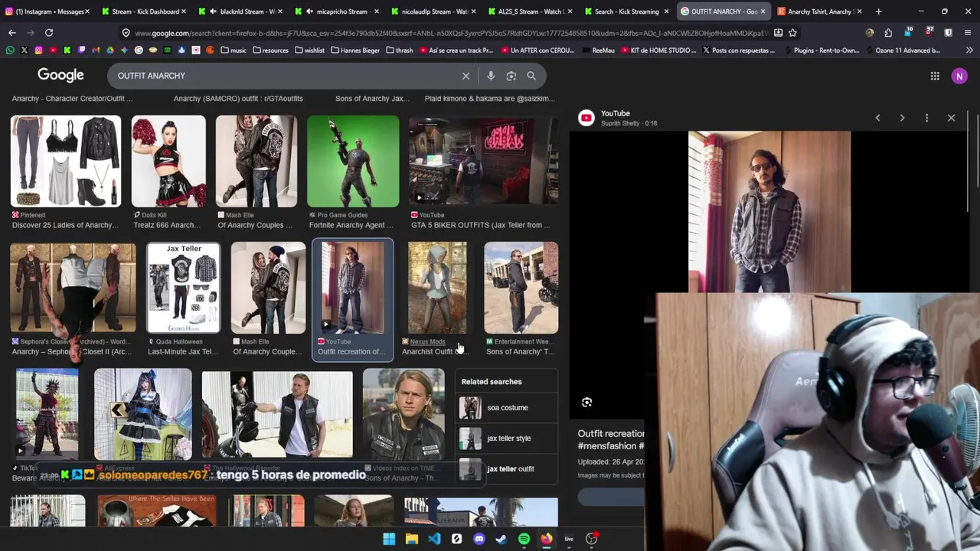This screenshot has height=551, width=980.
Task: Open File Explorer from taskbar
Action: click(411, 539)
